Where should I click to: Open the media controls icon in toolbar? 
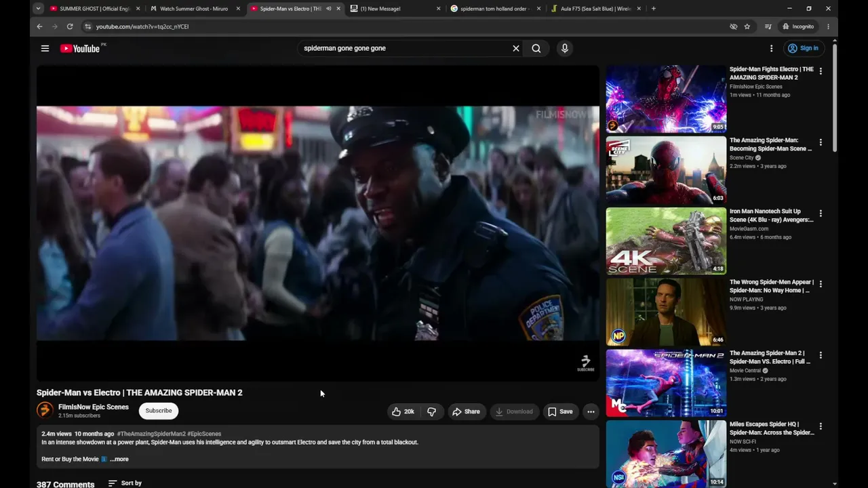pos(768,26)
